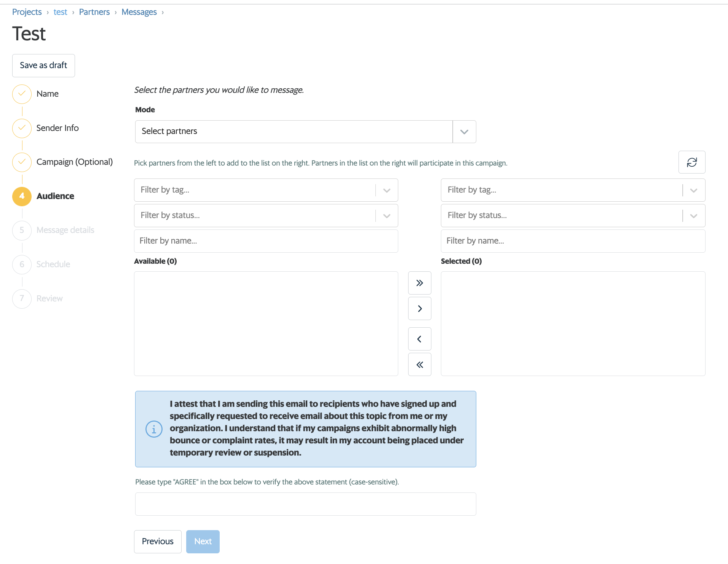Go to Sender Info step label

pyautogui.click(x=57, y=128)
